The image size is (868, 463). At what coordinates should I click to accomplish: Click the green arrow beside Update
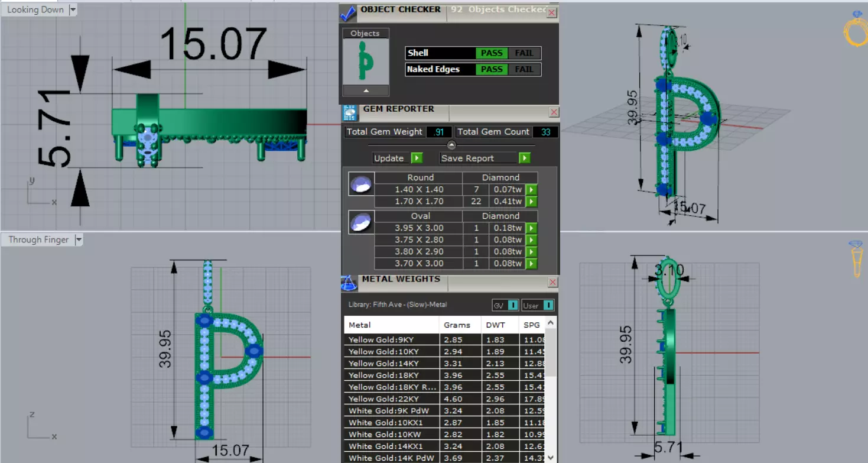click(x=417, y=158)
